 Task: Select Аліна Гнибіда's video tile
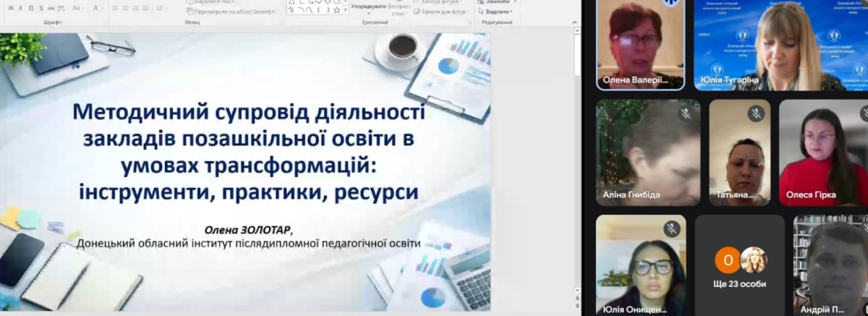[x=648, y=153]
